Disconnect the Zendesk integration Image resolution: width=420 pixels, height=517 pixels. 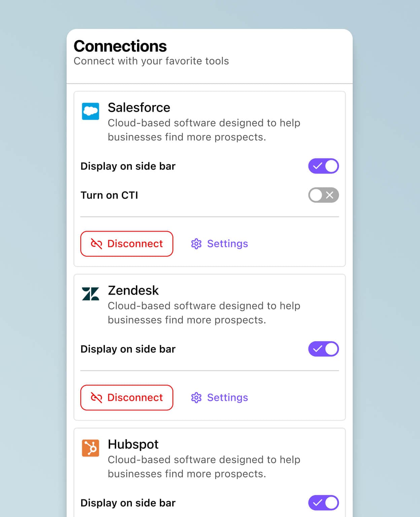(127, 398)
